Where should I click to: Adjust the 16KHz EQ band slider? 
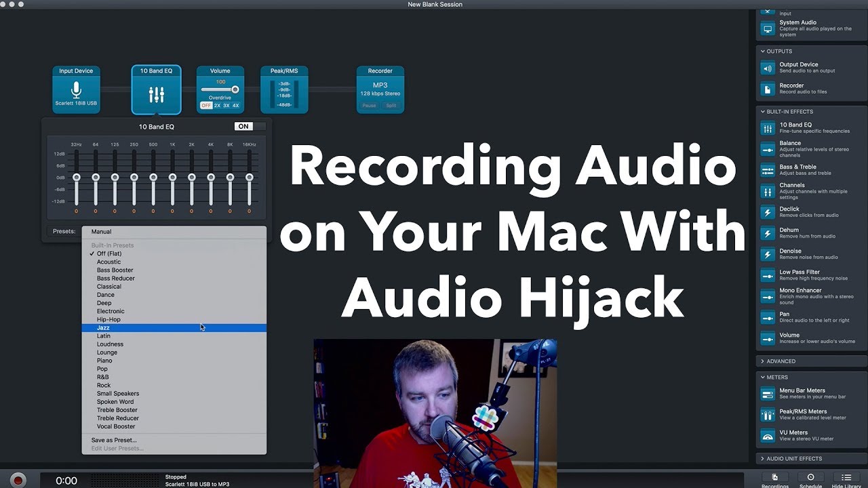250,178
